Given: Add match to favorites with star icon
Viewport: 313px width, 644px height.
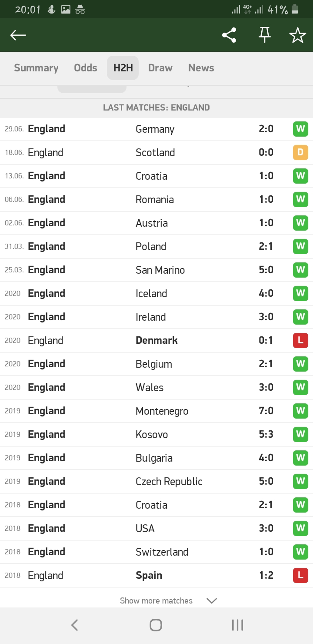Looking at the screenshot, I should 298,35.
